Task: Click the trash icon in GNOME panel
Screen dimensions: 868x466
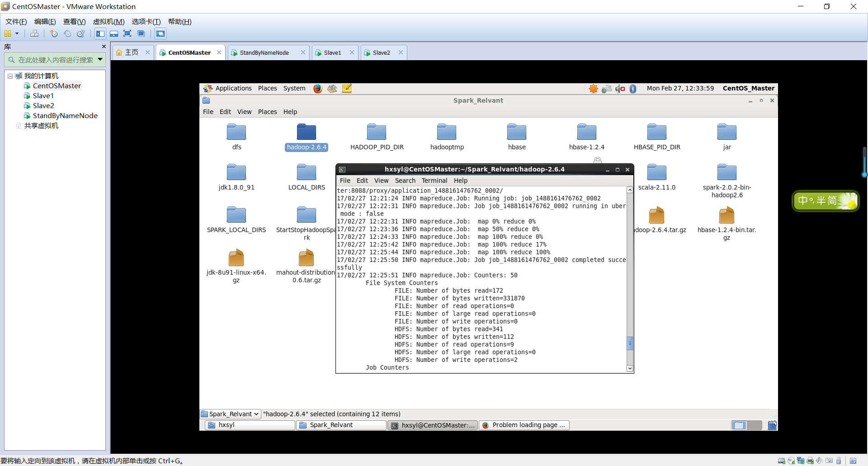Action: point(772,425)
